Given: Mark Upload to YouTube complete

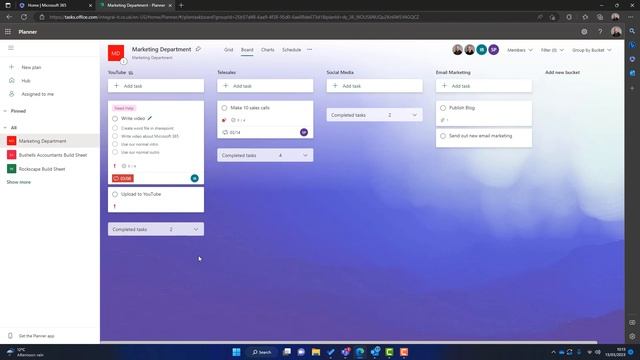Looking at the screenshot, I should coord(115,194).
